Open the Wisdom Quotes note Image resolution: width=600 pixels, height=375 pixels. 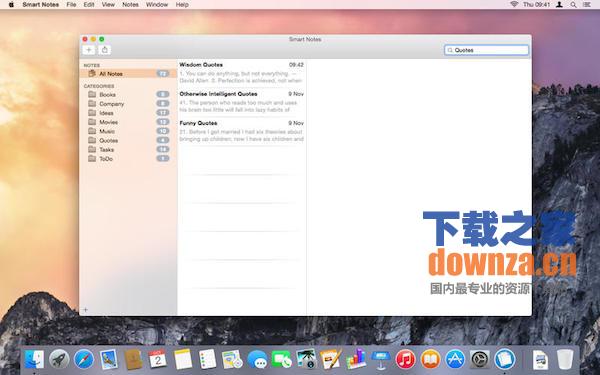241,73
